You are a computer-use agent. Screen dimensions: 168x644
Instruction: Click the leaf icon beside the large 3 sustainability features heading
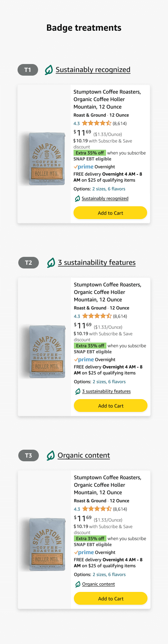coord(51,263)
